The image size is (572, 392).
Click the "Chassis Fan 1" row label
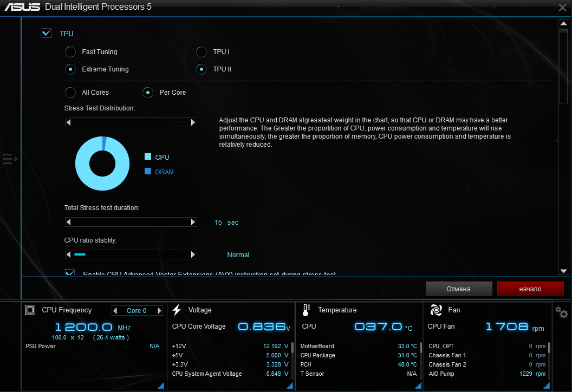coord(447,355)
